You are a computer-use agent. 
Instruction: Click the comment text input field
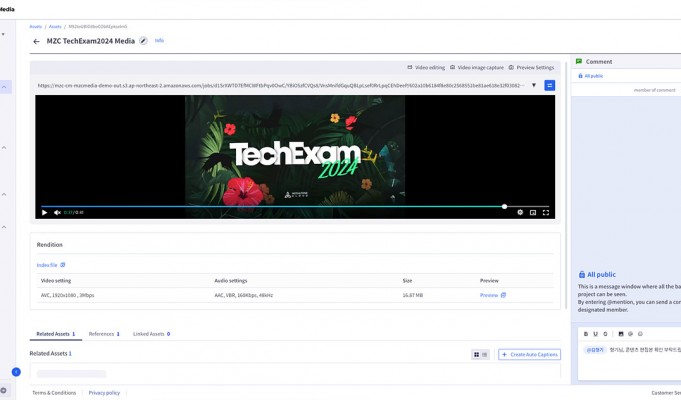click(x=629, y=360)
